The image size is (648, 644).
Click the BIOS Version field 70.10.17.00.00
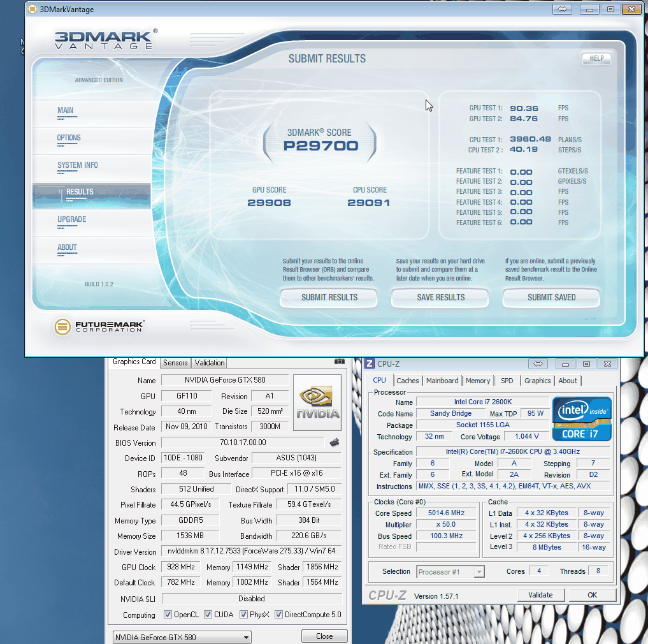[243, 442]
